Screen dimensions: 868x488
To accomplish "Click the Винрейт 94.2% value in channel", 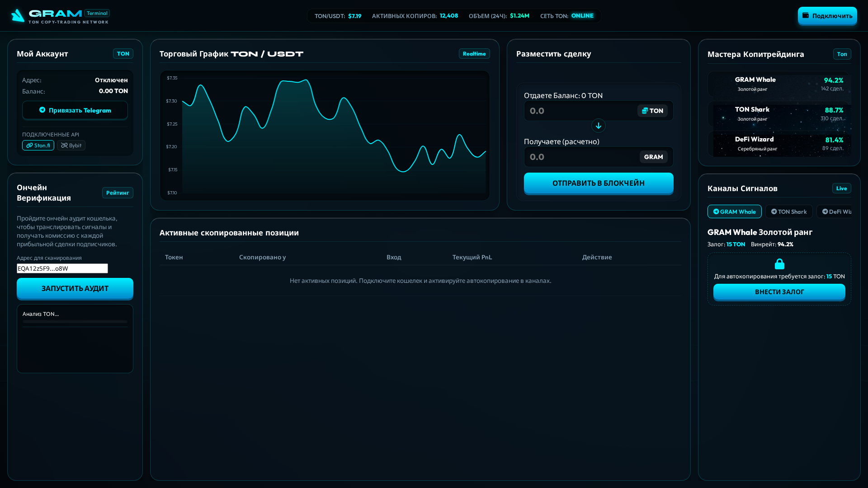I will (785, 244).
